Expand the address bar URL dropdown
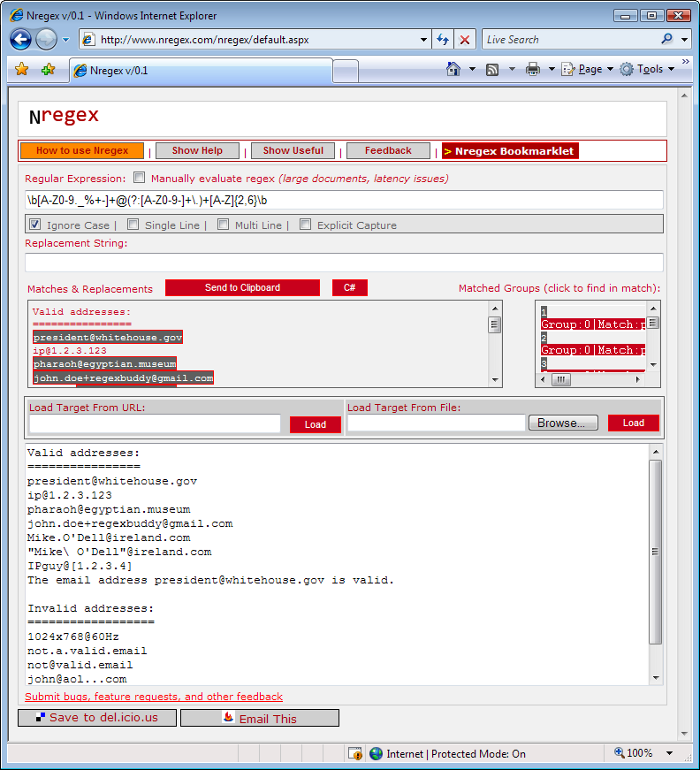 pyautogui.click(x=423, y=40)
